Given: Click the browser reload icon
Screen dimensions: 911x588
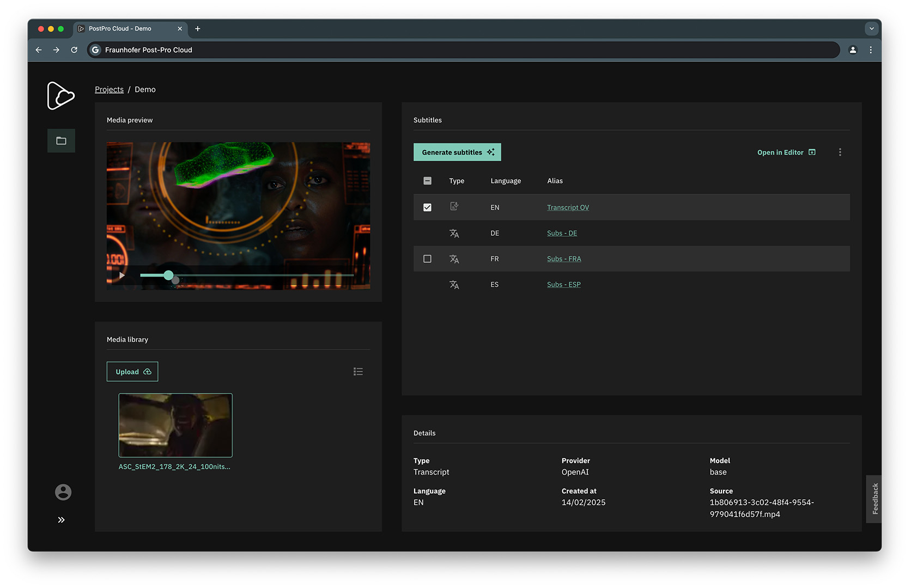Looking at the screenshot, I should tap(74, 50).
